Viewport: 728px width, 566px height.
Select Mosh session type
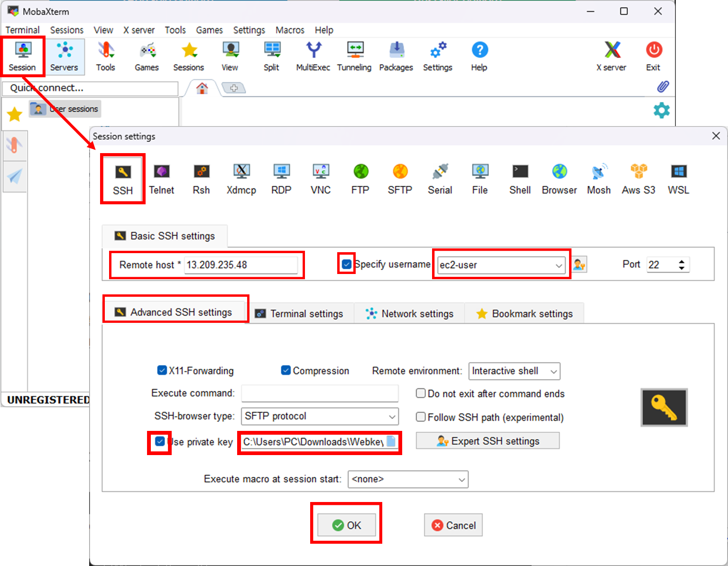(599, 179)
